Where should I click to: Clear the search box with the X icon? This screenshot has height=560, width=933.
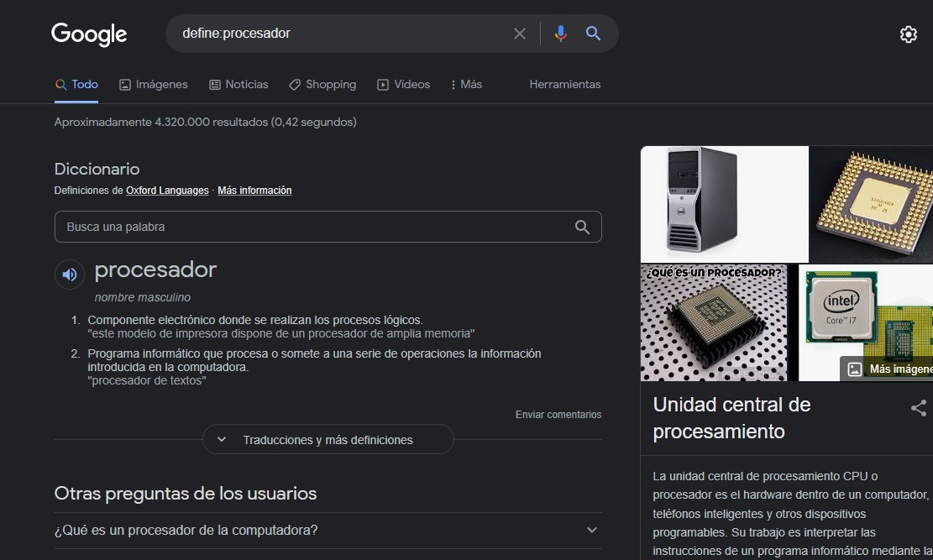[520, 34]
